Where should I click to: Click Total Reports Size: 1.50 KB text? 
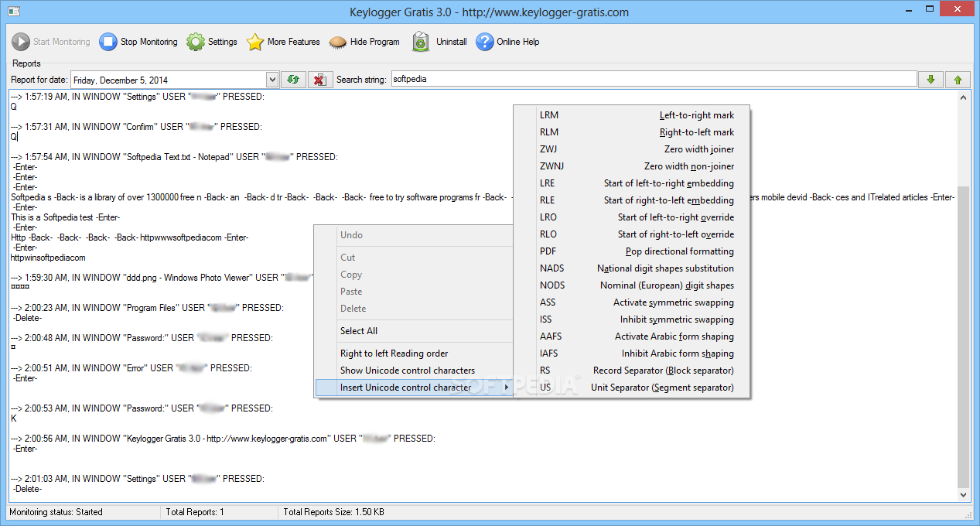pyautogui.click(x=334, y=512)
